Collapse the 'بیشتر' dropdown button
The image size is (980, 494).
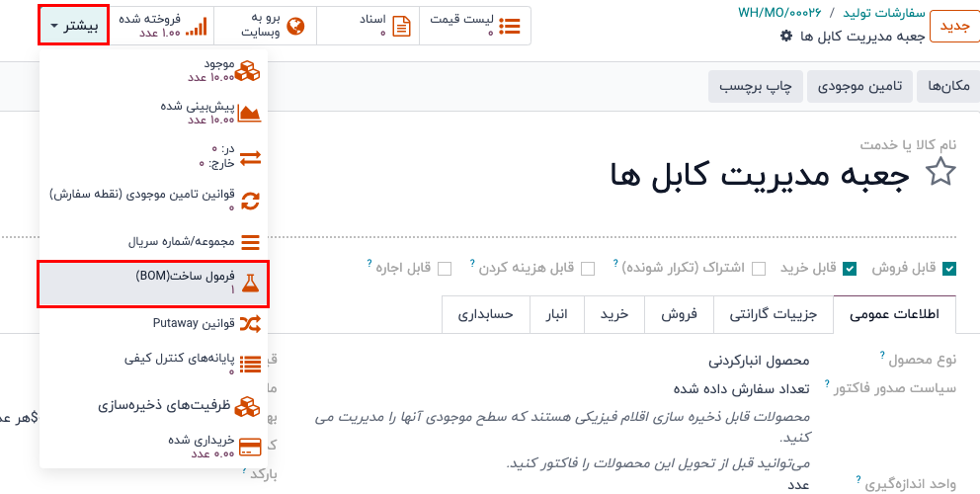pos(73,26)
